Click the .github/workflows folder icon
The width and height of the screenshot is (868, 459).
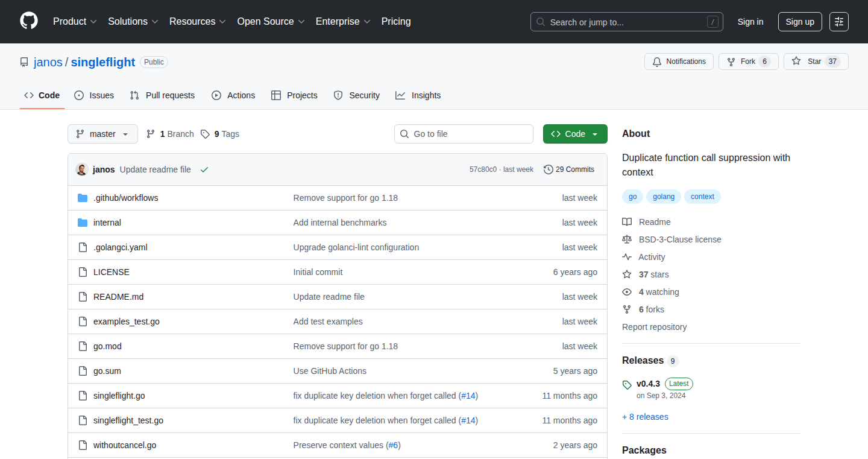click(83, 198)
